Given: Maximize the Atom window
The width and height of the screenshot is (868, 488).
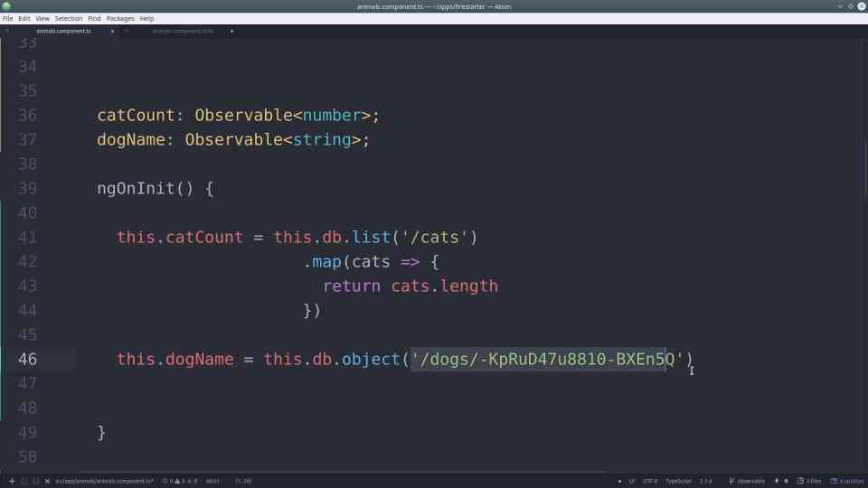Looking at the screenshot, I should tap(851, 6).
